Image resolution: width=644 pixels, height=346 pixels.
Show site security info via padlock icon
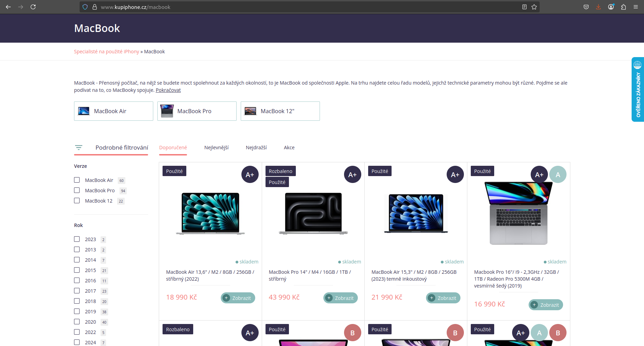95,7
